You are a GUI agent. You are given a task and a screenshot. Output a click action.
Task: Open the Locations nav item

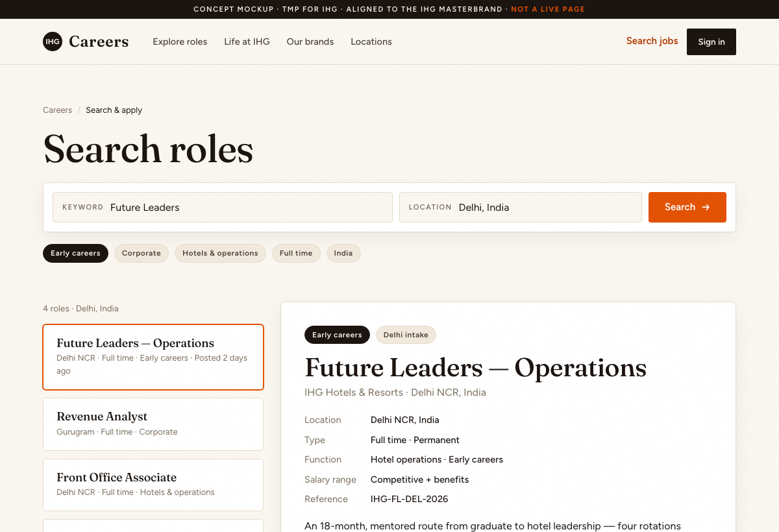[371, 42]
